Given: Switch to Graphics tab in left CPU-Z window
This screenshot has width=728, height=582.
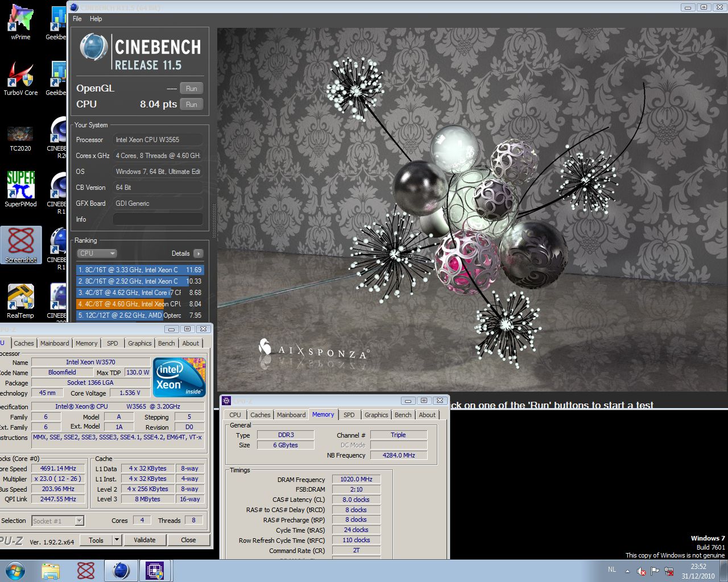Looking at the screenshot, I should coord(140,343).
